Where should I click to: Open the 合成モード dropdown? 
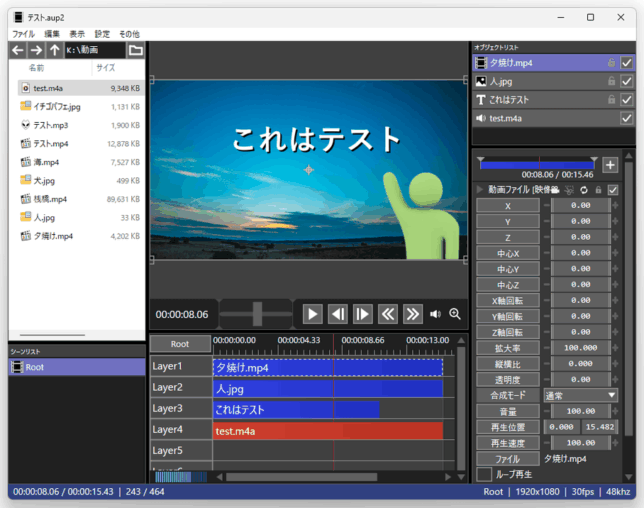580,395
